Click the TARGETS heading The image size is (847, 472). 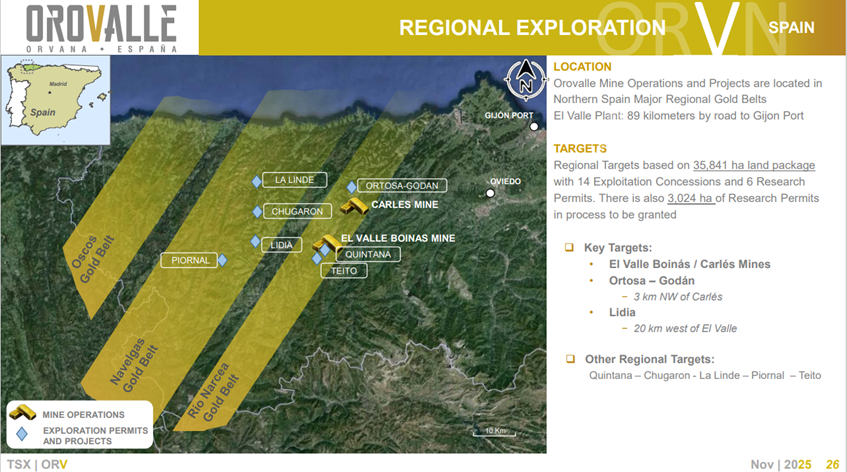[x=580, y=149]
